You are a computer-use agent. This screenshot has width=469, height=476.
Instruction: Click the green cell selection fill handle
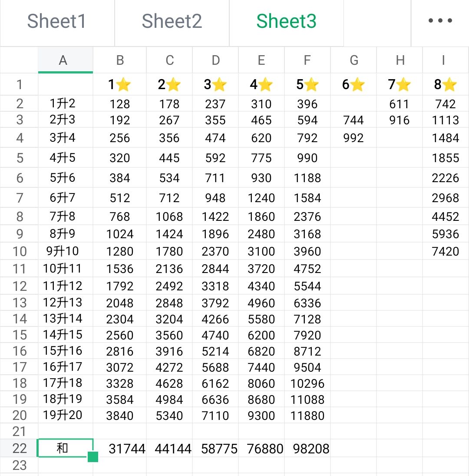[93, 456]
